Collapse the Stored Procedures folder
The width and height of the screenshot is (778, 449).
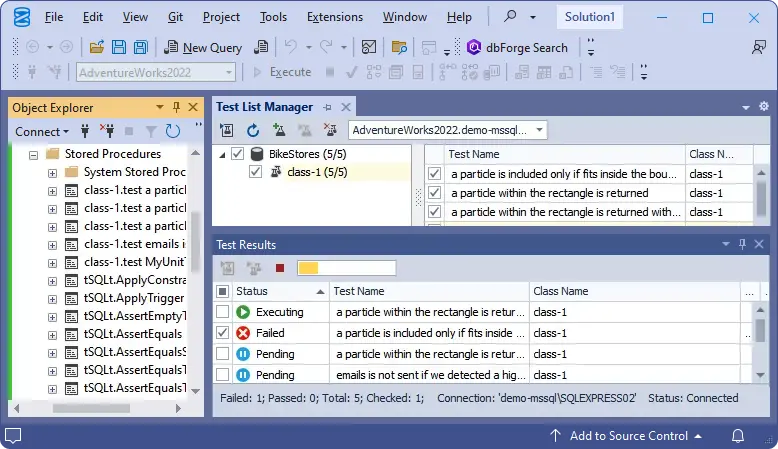tap(32, 154)
